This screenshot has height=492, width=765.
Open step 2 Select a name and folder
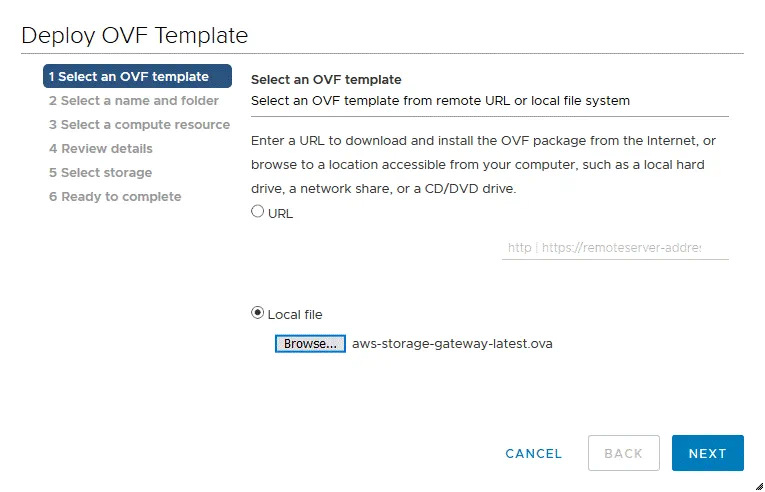133,101
